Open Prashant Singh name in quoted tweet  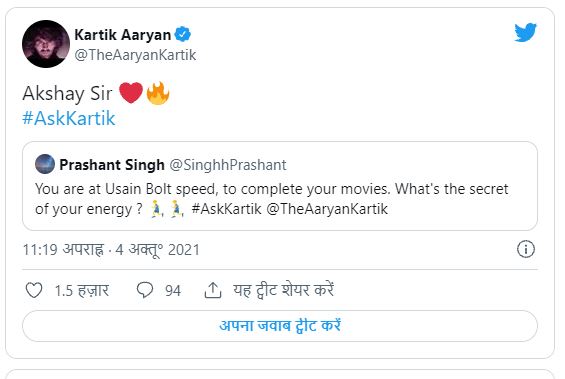point(112,165)
